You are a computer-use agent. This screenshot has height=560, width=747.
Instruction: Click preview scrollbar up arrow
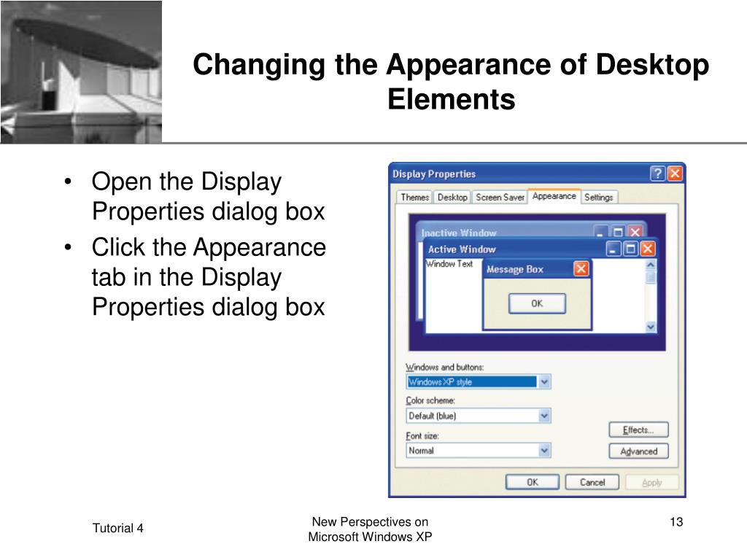(650, 264)
